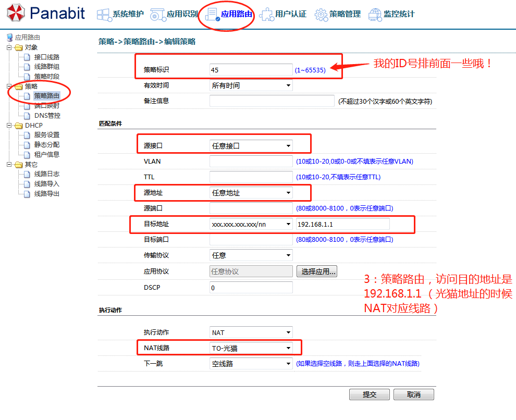Click the 应用路由 root tree icon
This screenshot has height=420, width=516.
coord(9,38)
